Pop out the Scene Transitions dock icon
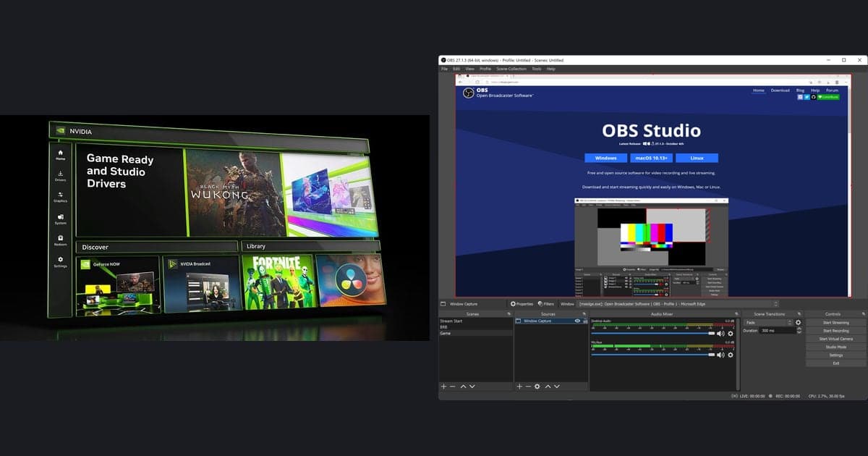Viewport: 868px width, 456px height. [x=799, y=314]
